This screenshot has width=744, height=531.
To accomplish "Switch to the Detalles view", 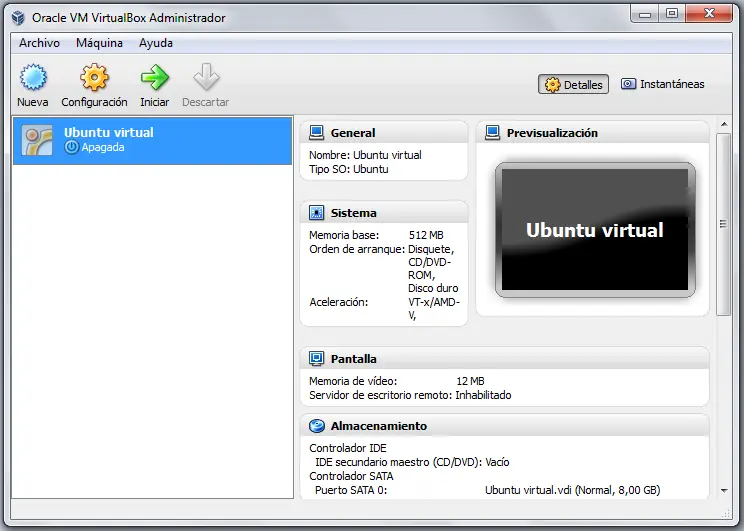I will coord(573,84).
